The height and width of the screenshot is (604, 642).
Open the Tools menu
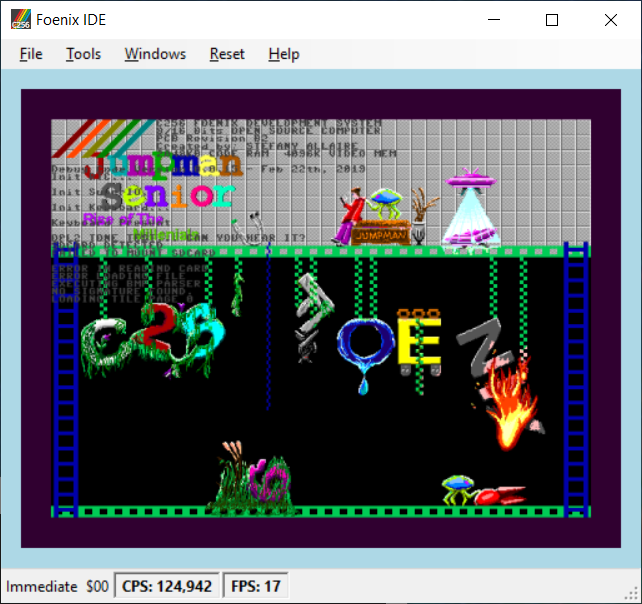coord(84,54)
